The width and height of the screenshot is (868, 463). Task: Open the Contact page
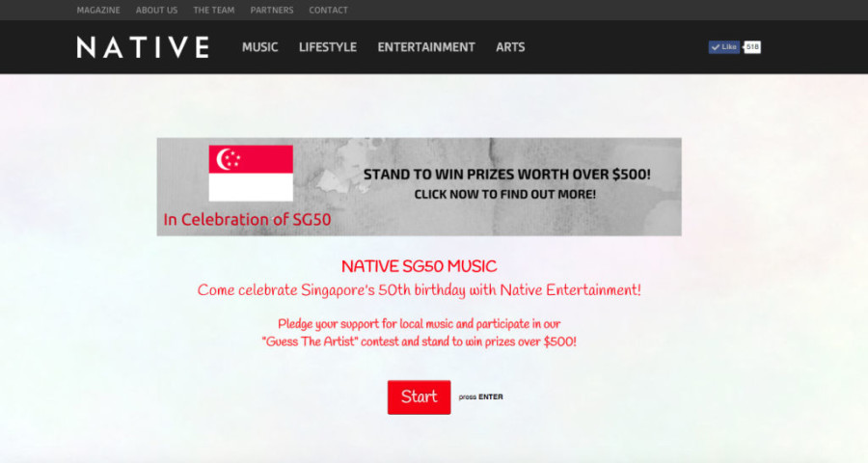[328, 10]
